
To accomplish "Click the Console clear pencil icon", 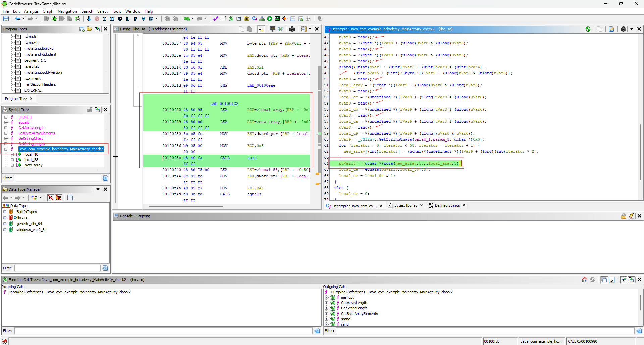I will tap(631, 216).
